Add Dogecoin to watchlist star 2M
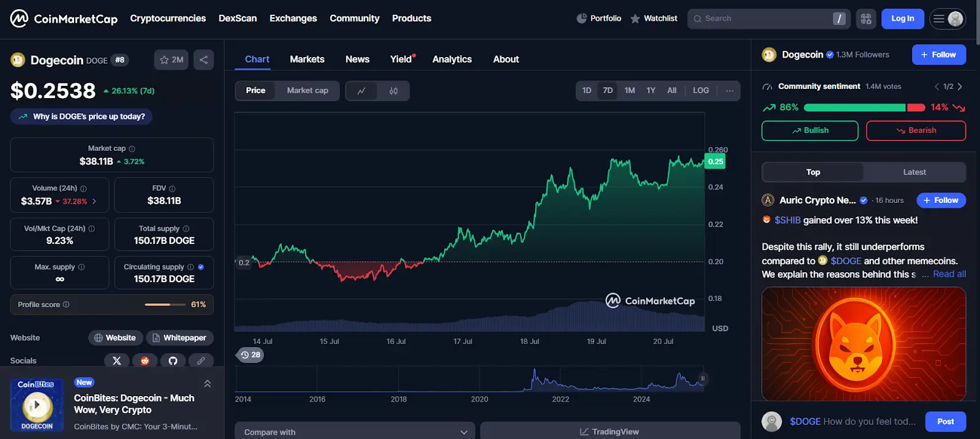980x439 pixels. (x=171, y=59)
